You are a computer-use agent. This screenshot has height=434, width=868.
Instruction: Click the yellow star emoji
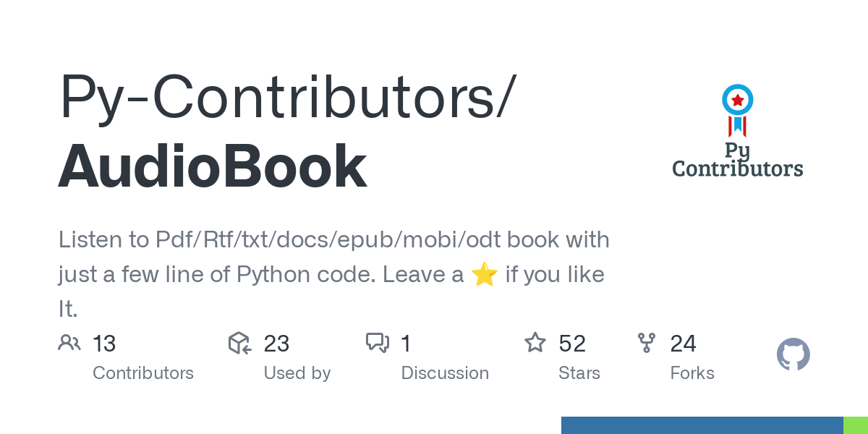click(484, 275)
